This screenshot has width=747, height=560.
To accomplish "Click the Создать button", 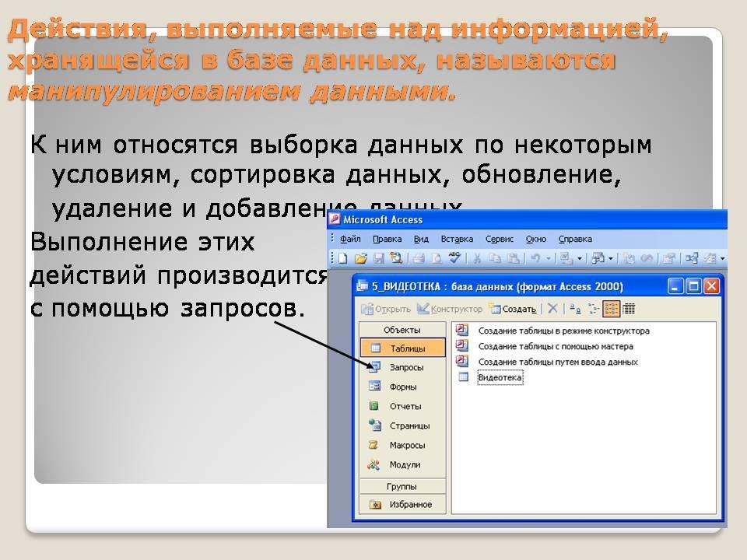I will [x=513, y=309].
